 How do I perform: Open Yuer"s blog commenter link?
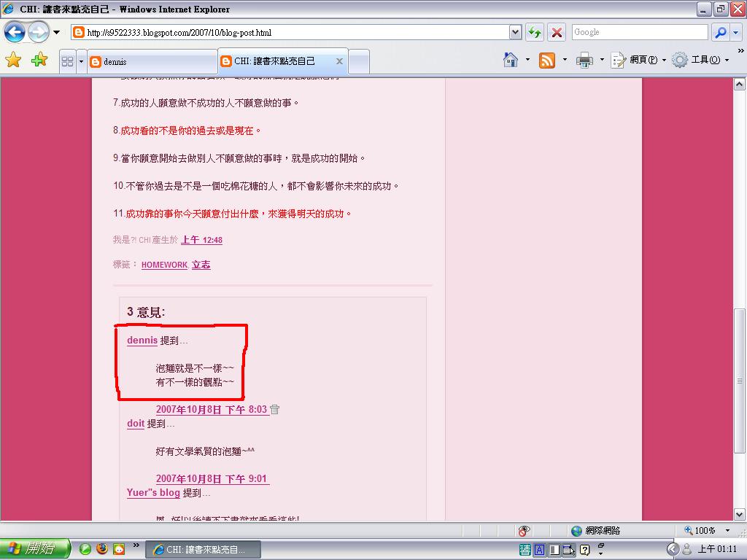pos(153,493)
